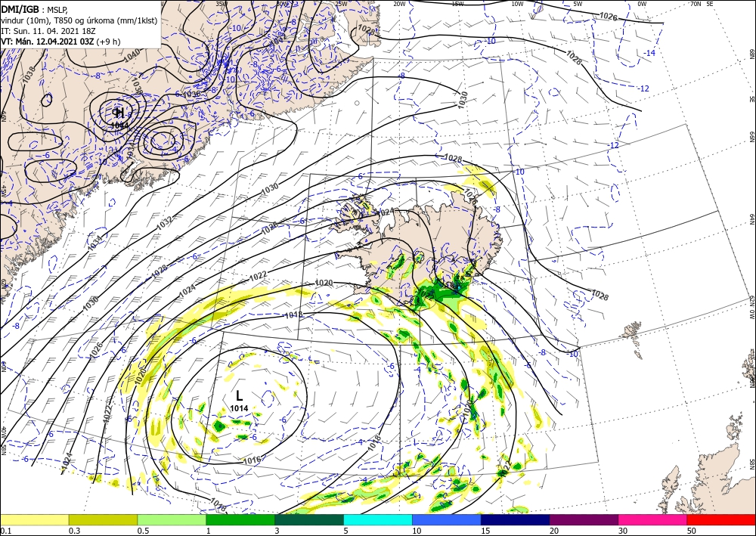Click the low pressure 'L' marker
The width and height of the screenshot is (756, 536).
tap(239, 395)
